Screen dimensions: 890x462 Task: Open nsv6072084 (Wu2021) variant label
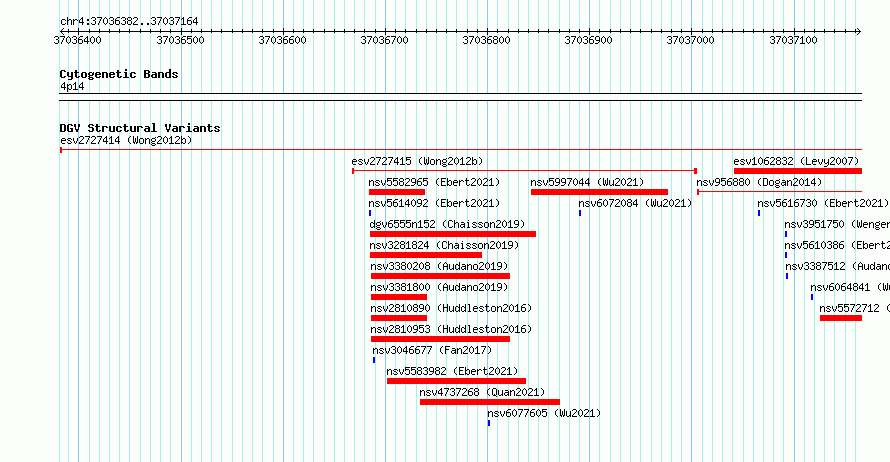635,203
